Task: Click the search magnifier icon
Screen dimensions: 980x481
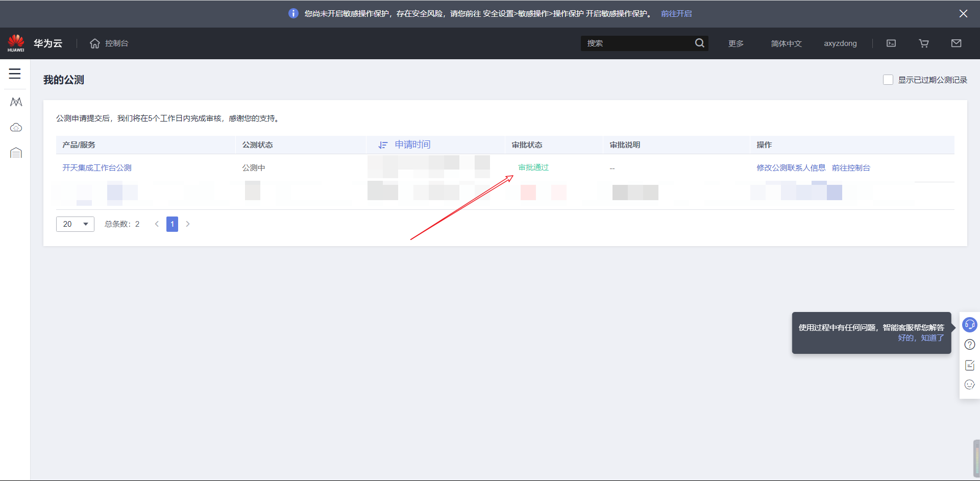Action: click(699, 43)
